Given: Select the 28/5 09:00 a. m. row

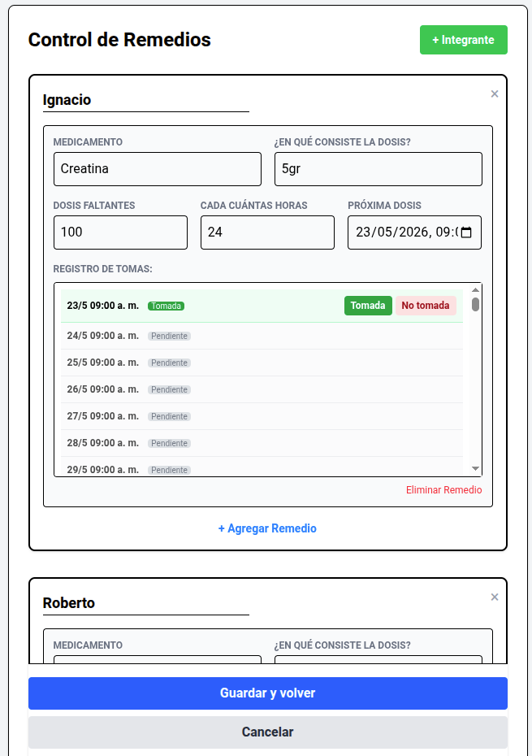Looking at the screenshot, I should pyautogui.click(x=262, y=443).
